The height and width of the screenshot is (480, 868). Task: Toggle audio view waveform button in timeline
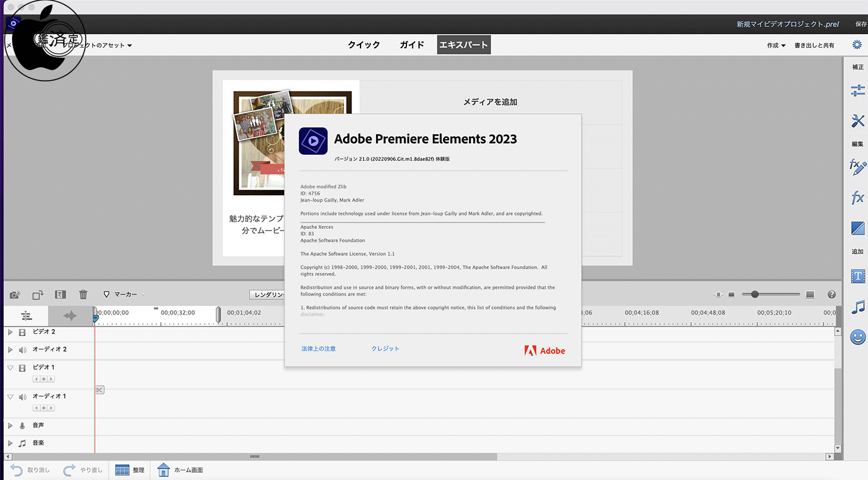coord(71,316)
